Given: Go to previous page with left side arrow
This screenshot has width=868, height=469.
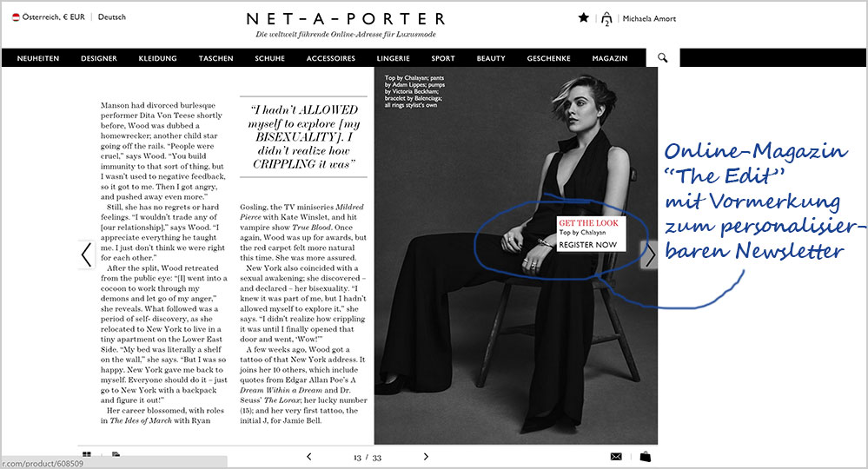Looking at the screenshot, I should [x=86, y=254].
